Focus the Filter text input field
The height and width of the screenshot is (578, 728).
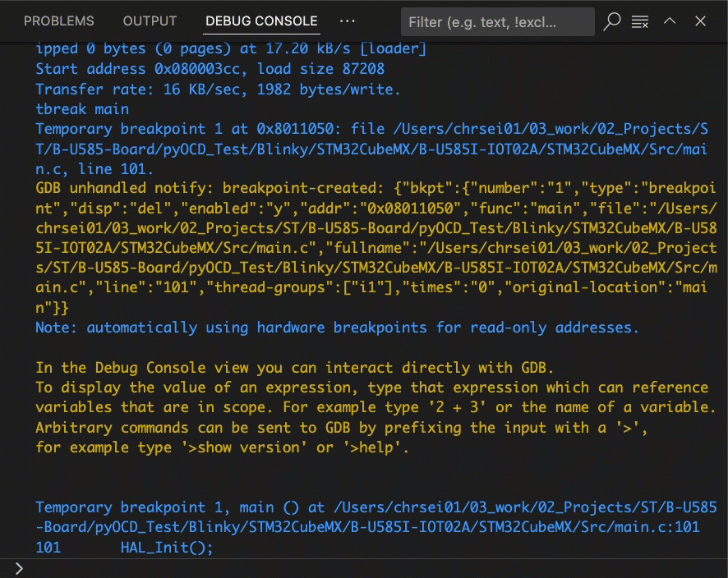497,22
